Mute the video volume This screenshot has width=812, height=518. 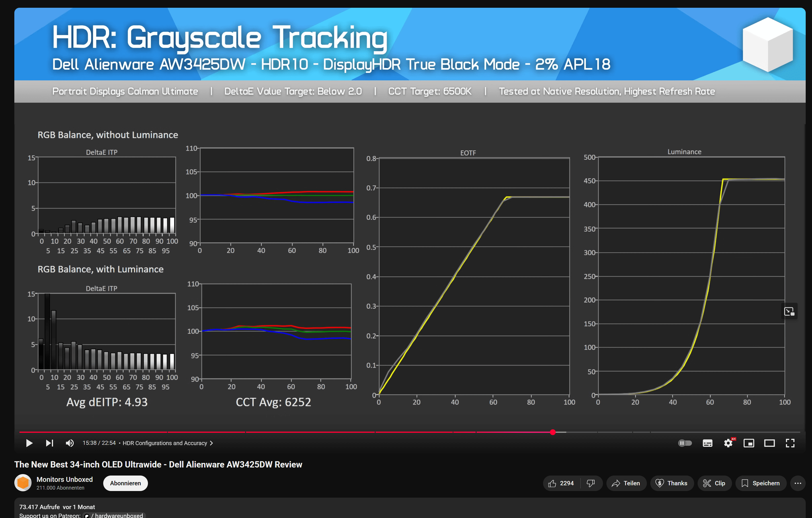point(70,443)
